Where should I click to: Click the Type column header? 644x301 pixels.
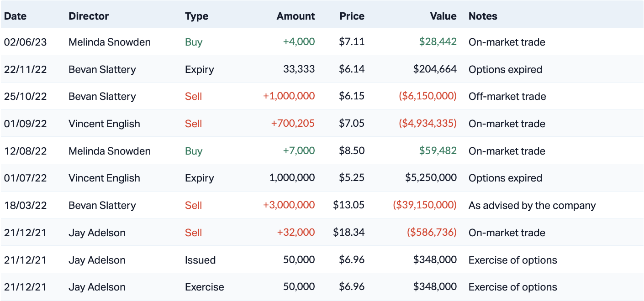coord(196,16)
